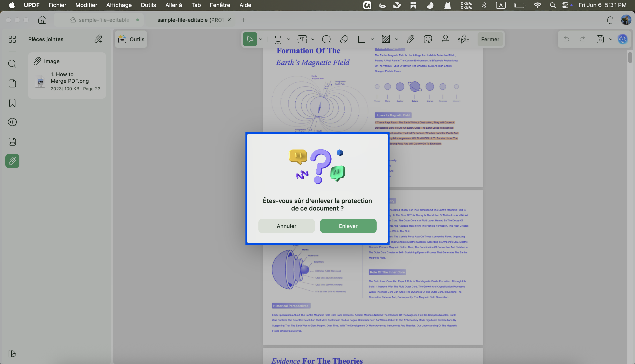Open the signature tool
The width and height of the screenshot is (635, 364).
463,39
